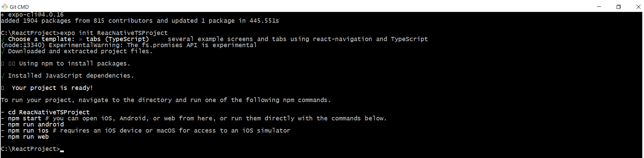Minimize the Git CMD window
This screenshot has width=644, height=158.
coord(599,7)
